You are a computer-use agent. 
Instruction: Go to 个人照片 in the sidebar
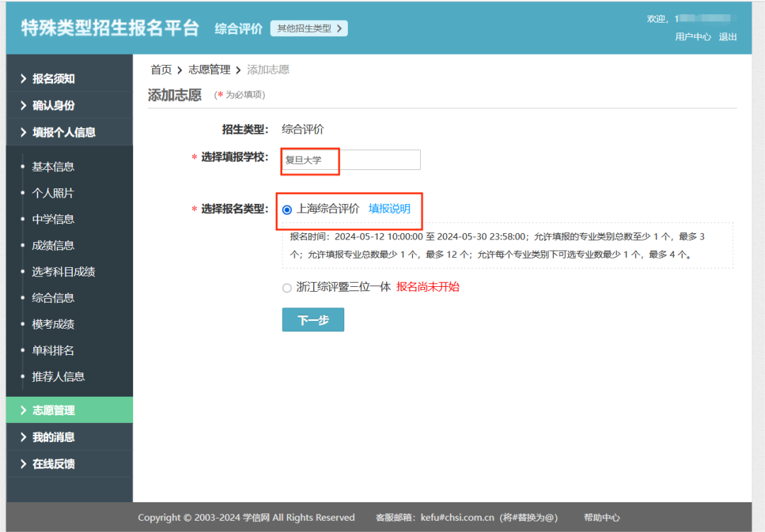coord(53,193)
